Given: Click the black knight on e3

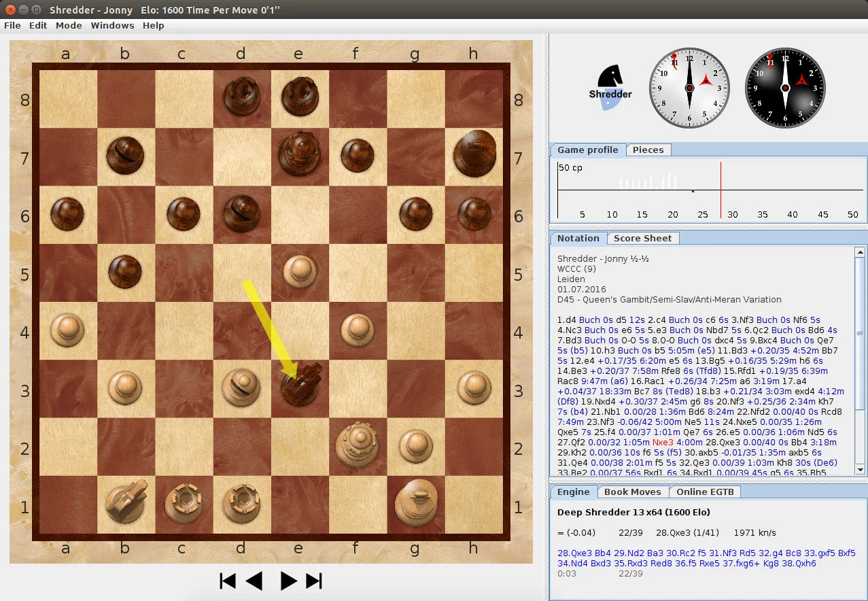Looking at the screenshot, I should pyautogui.click(x=301, y=384).
